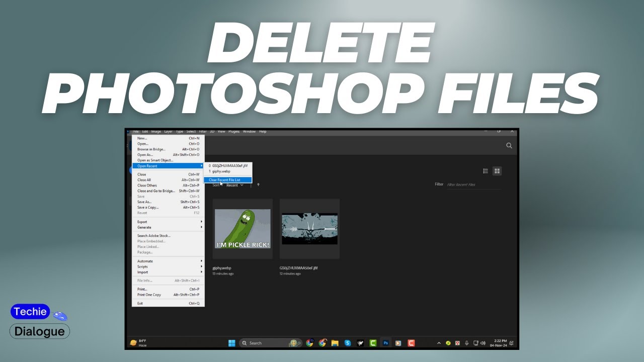Open the Plugins menu
Image resolution: width=644 pixels, height=362 pixels.
tap(234, 132)
